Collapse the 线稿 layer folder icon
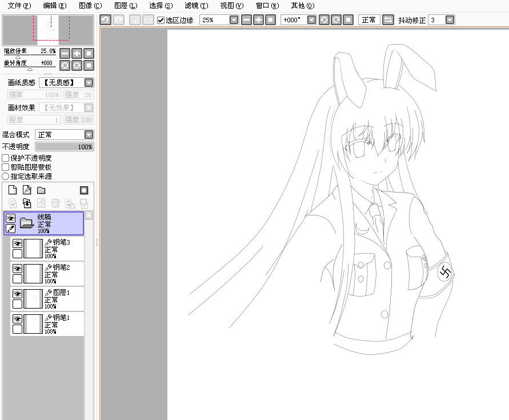509x420 pixels. 27,223
